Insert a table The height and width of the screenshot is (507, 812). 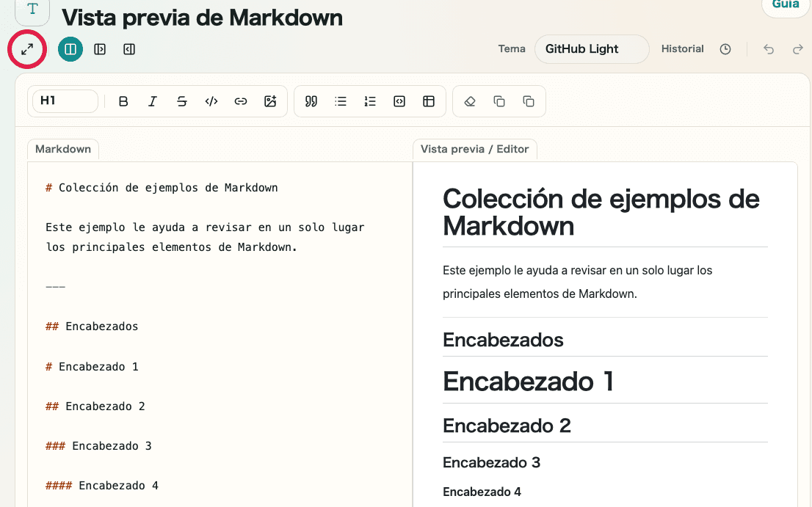429,101
